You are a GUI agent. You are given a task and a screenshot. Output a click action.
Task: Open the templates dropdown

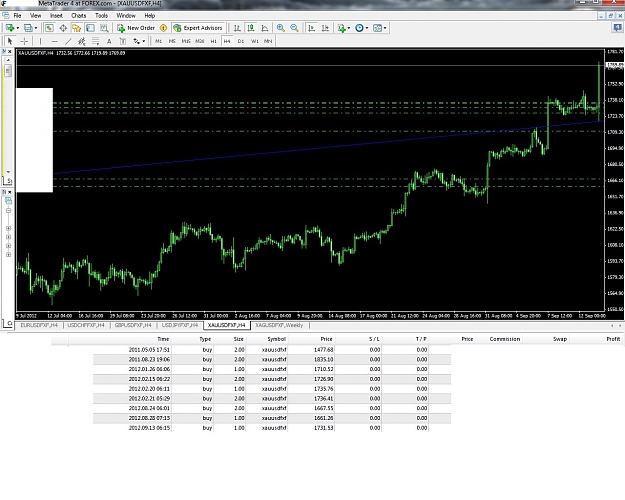coord(379,28)
